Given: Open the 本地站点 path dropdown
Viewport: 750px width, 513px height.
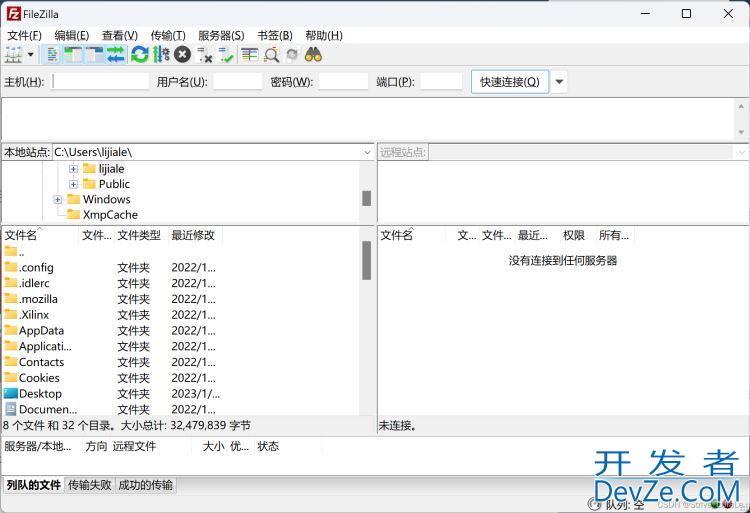Looking at the screenshot, I should 367,153.
